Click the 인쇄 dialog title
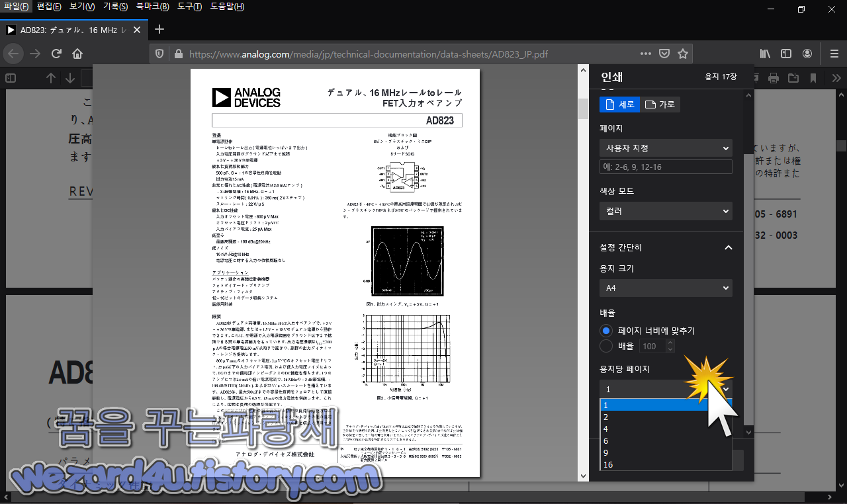Screen dimensions: 847x504 [611, 77]
